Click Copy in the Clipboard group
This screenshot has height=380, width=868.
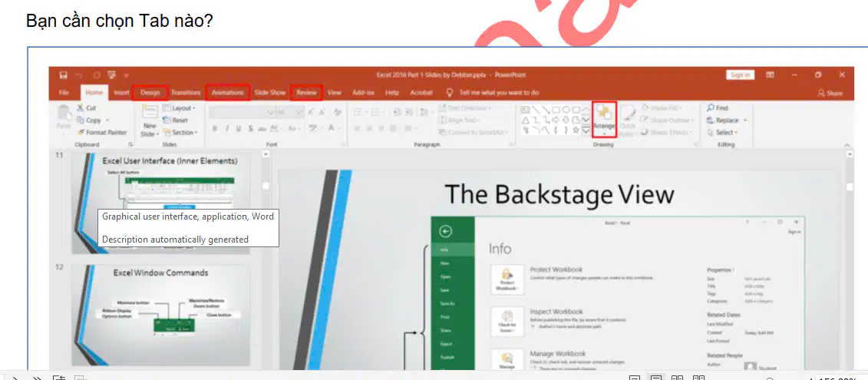(x=88, y=121)
